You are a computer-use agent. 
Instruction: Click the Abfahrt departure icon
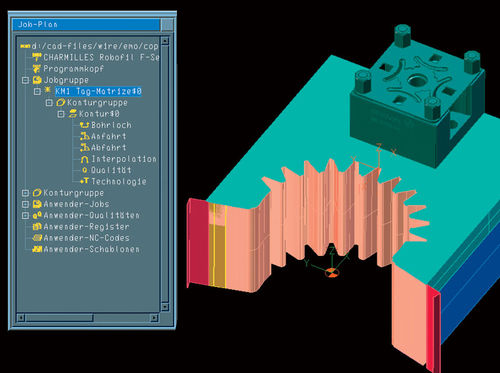click(85, 147)
